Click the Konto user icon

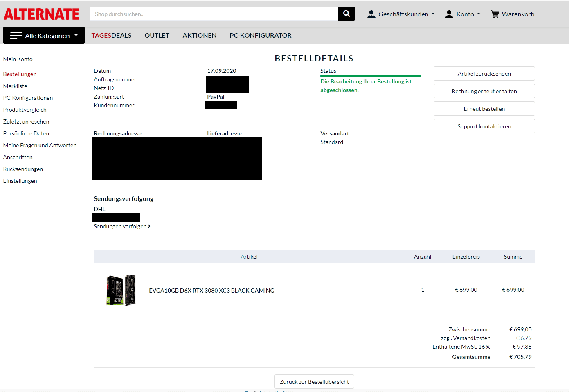(449, 14)
